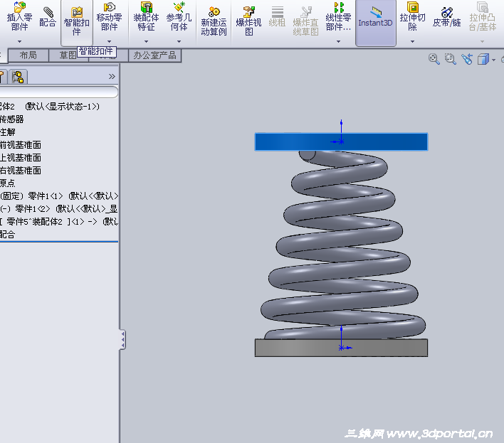Select the assembly root 默认<显示状态-1>
This screenshot has height=443, width=504.
click(50, 107)
